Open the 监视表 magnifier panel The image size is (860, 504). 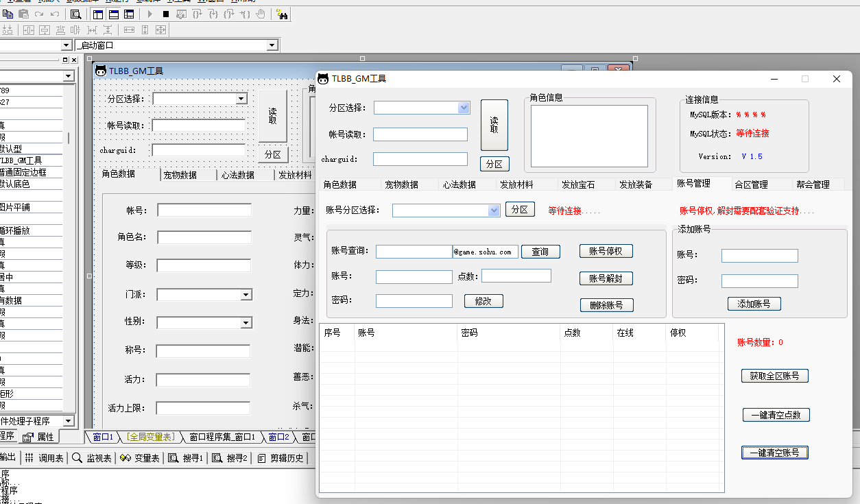tap(92, 458)
